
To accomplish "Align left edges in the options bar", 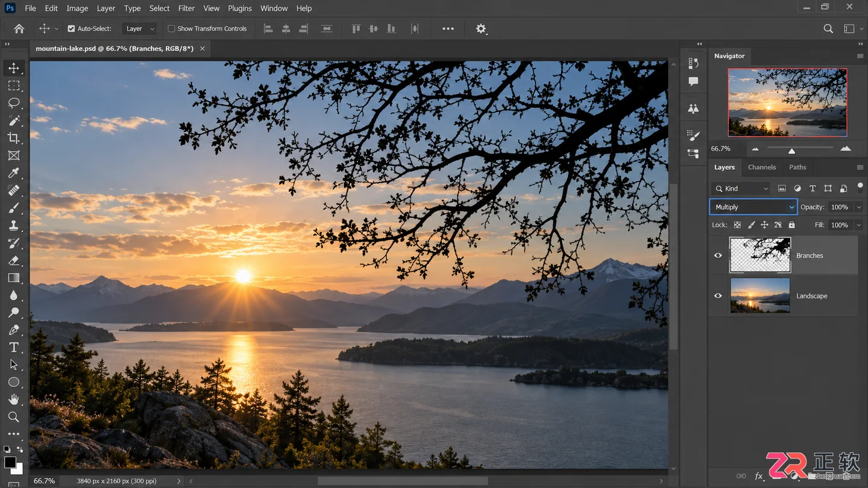I will (x=268, y=28).
